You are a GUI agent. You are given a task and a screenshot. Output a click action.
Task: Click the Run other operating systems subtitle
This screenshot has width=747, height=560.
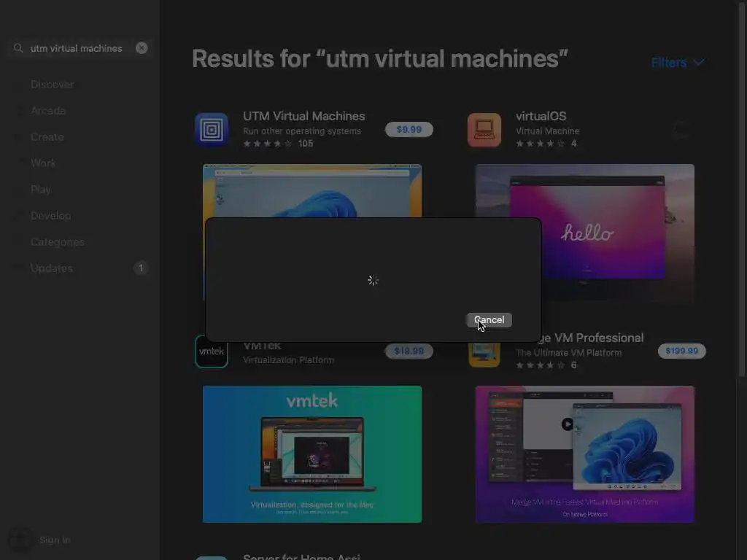point(301,131)
